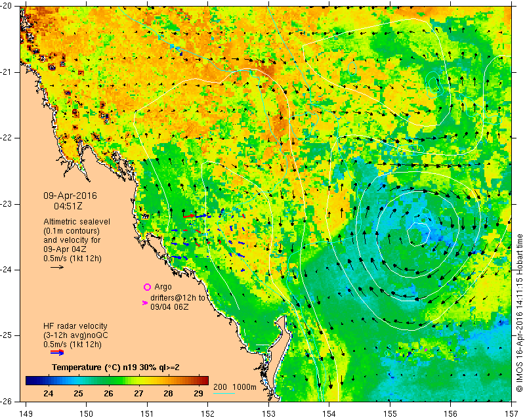Click the 26 label on the temperature scale
The height and width of the screenshot is (420, 525).
[108, 393]
